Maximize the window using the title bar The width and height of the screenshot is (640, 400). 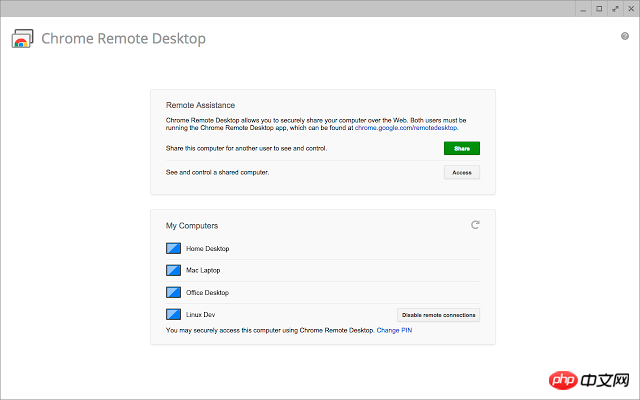599,9
